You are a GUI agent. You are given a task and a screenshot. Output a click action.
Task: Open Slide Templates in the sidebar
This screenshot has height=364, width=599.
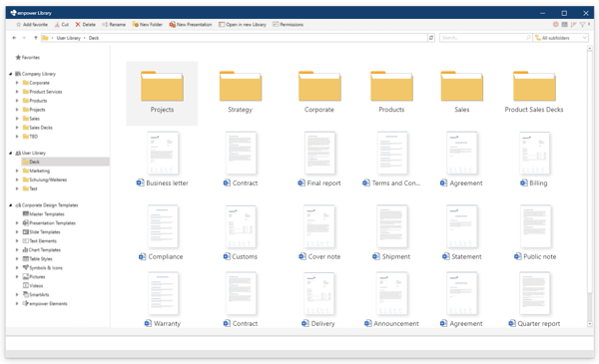click(41, 232)
